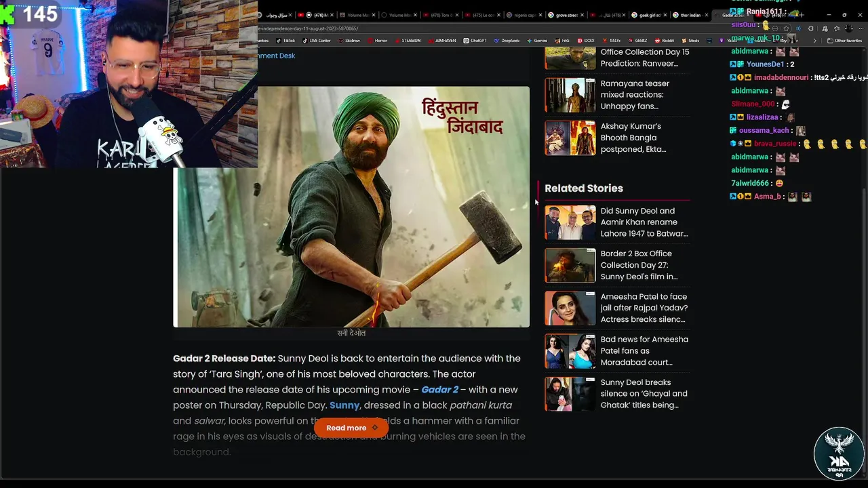Follow the Sunny hyperlink in article
868x488 pixels.
(344, 405)
